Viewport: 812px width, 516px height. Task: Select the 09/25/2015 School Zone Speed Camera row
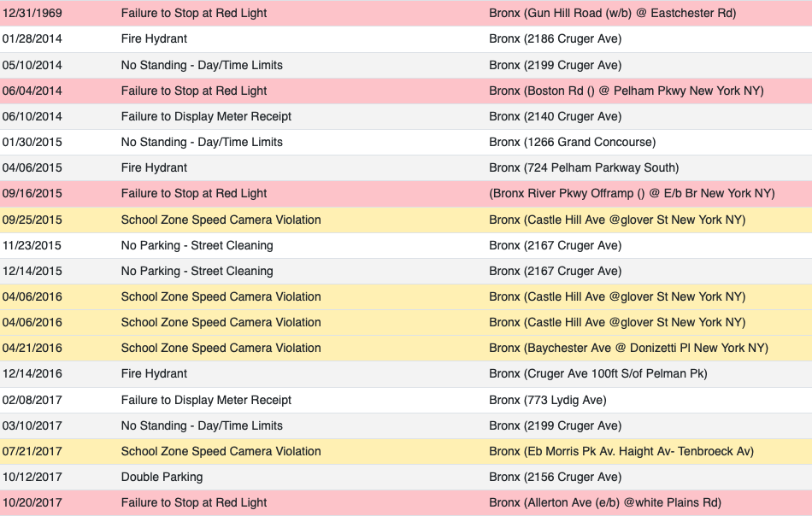tap(406, 220)
